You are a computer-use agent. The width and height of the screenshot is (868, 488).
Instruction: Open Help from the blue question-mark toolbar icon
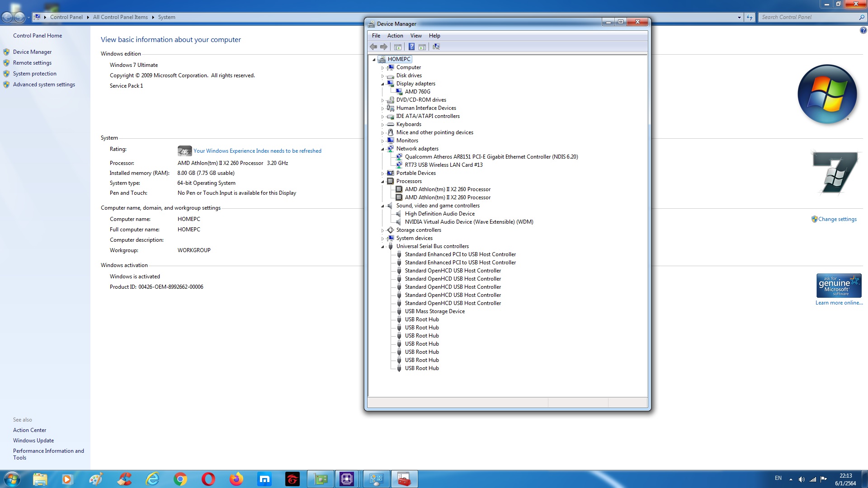(x=411, y=47)
